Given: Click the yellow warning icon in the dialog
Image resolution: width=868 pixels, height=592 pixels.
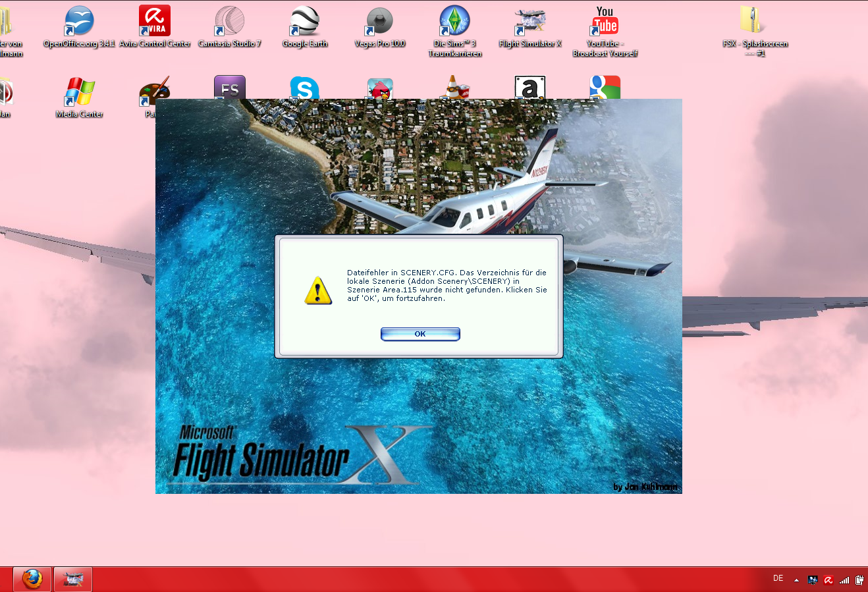Looking at the screenshot, I should pyautogui.click(x=318, y=290).
